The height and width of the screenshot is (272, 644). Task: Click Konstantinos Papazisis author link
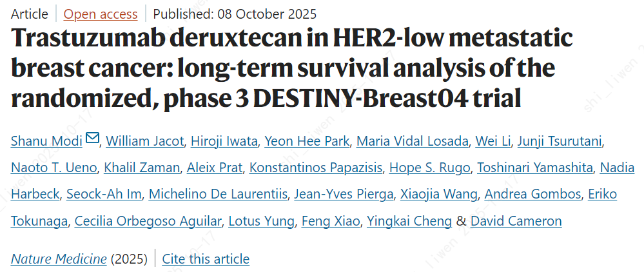click(x=316, y=168)
